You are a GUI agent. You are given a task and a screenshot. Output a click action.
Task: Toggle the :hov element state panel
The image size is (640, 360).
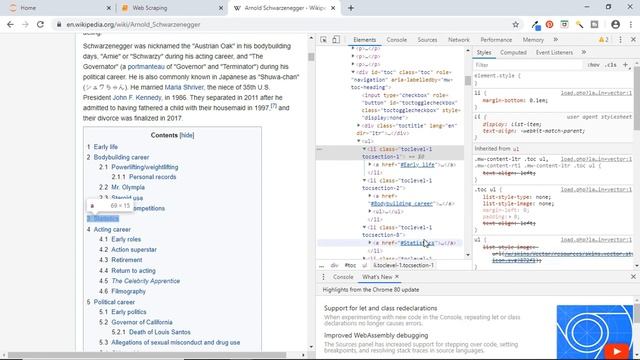point(593,65)
